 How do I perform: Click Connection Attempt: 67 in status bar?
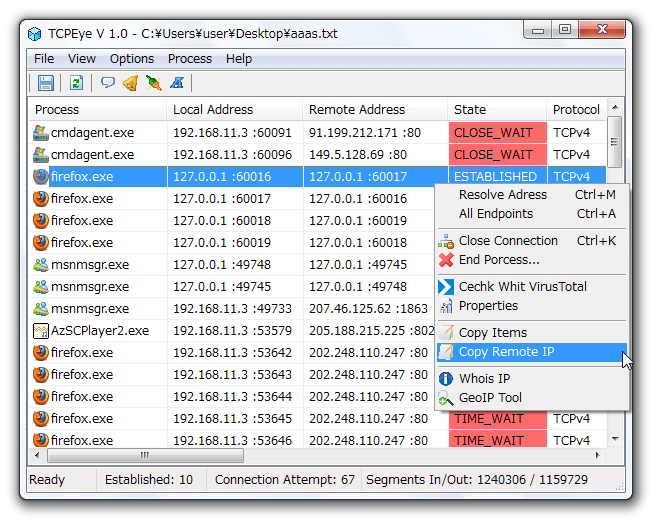click(284, 479)
